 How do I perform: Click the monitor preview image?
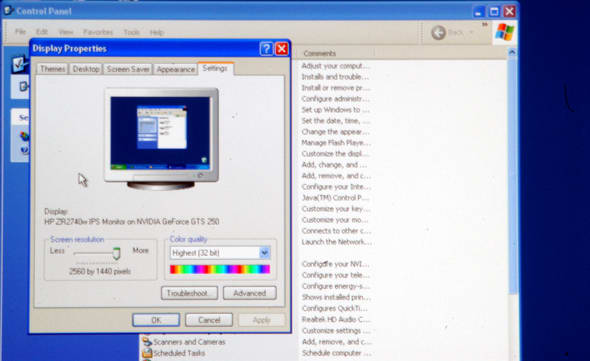(x=161, y=139)
